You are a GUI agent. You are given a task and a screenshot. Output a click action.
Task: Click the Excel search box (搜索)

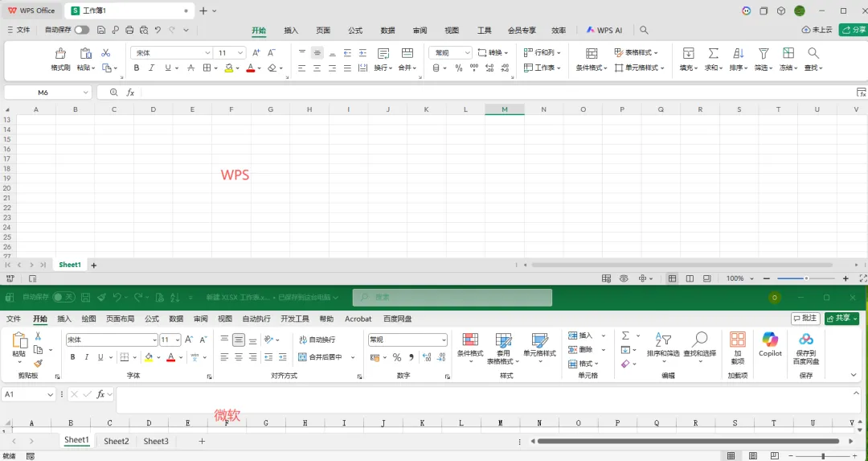pos(452,298)
